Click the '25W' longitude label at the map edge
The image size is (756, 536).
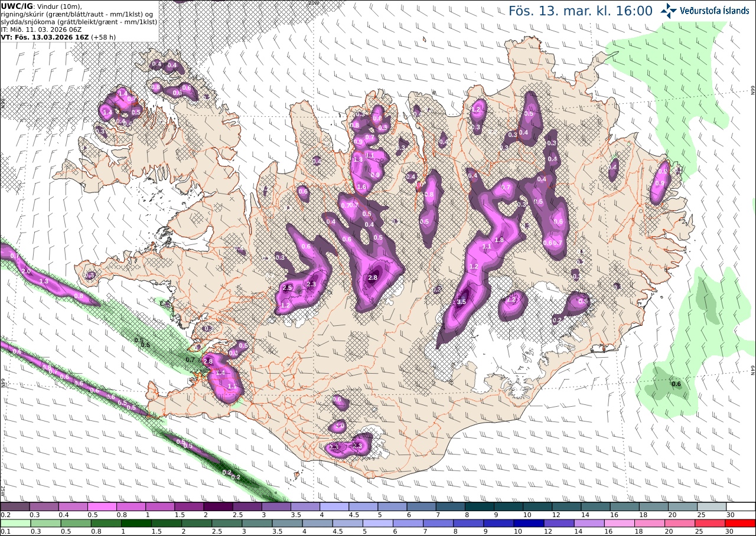click(3, 491)
